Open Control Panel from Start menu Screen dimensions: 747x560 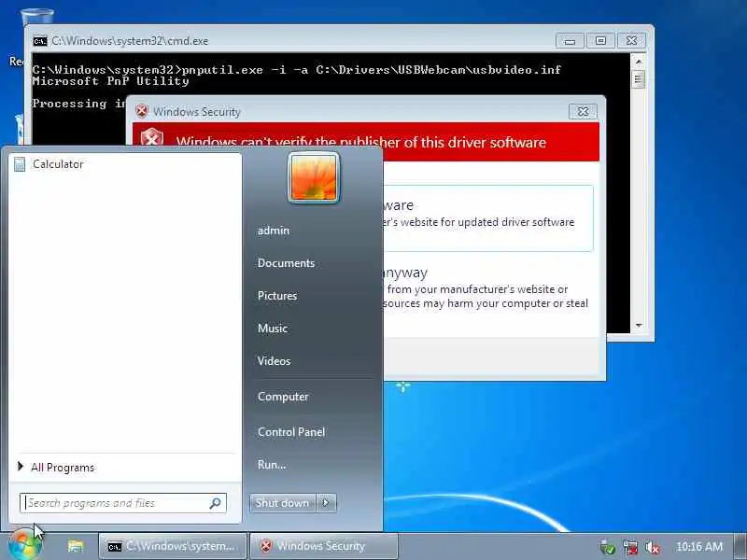pos(291,432)
